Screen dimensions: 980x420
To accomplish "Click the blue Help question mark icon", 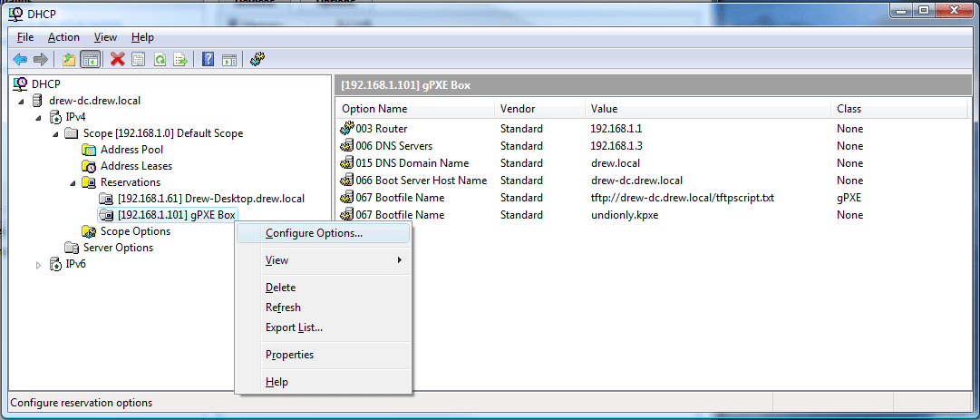I will click(x=209, y=59).
